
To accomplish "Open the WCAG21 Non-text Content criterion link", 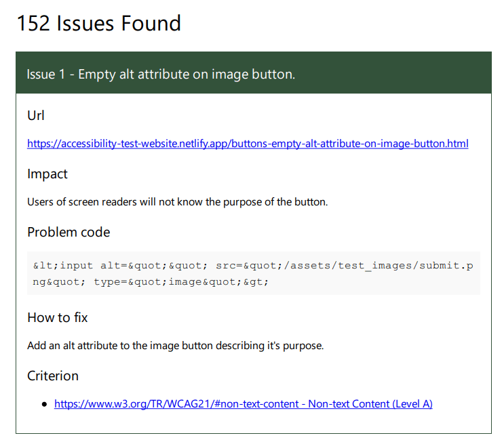I will pyautogui.click(x=243, y=404).
